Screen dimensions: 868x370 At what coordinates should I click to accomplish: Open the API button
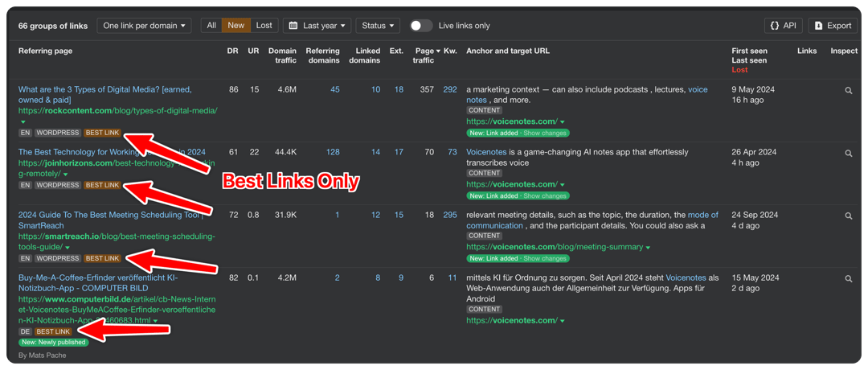coord(784,26)
